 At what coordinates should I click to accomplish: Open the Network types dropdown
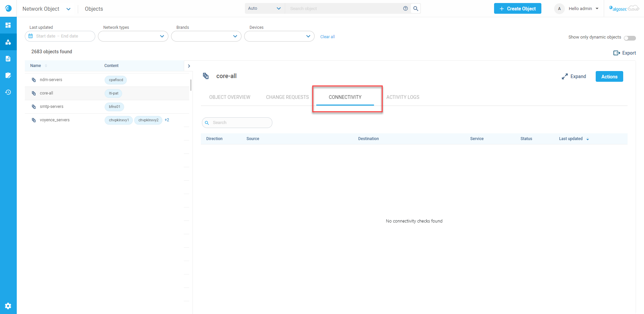(133, 36)
